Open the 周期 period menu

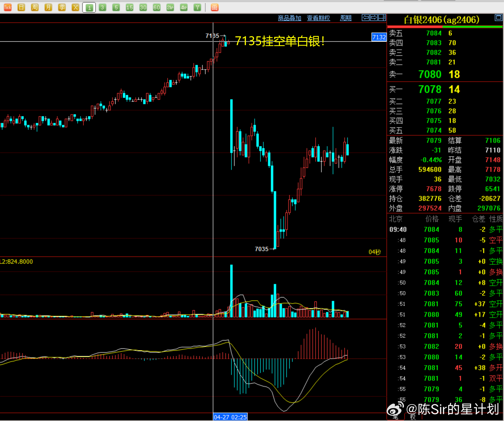(x=346, y=18)
